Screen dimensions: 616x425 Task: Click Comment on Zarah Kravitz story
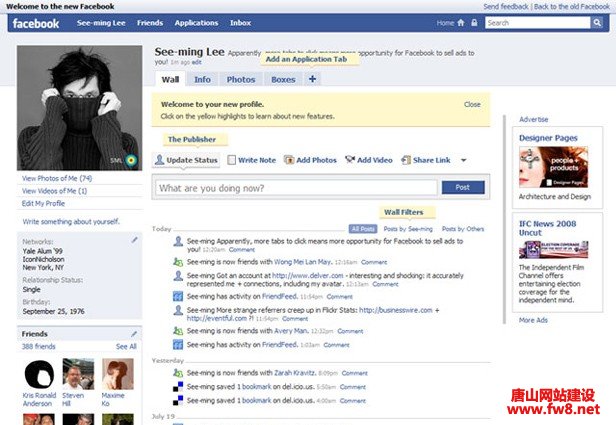354,373
